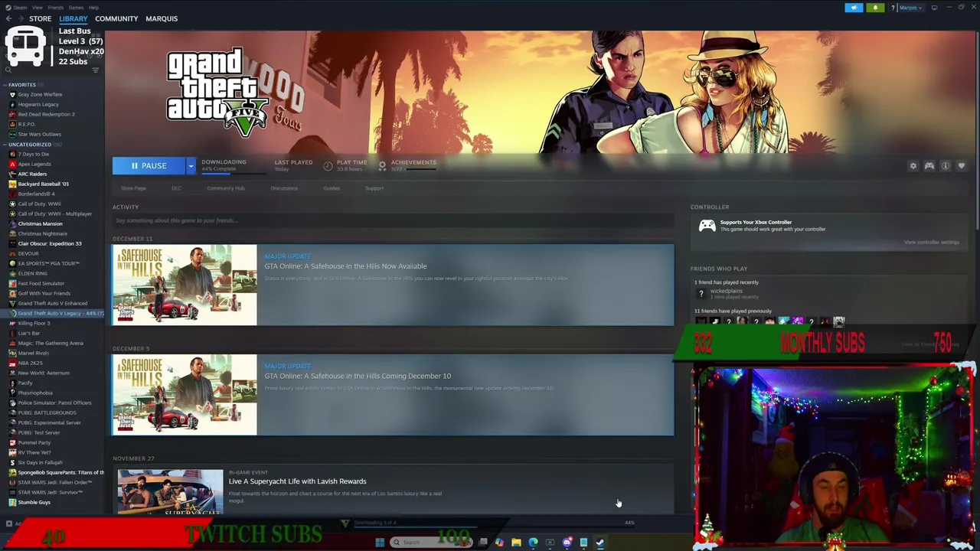Viewport: 980px width, 551px height.
Task: Open 'A Safehouse in the Hills Now Available' news
Action: (x=393, y=285)
